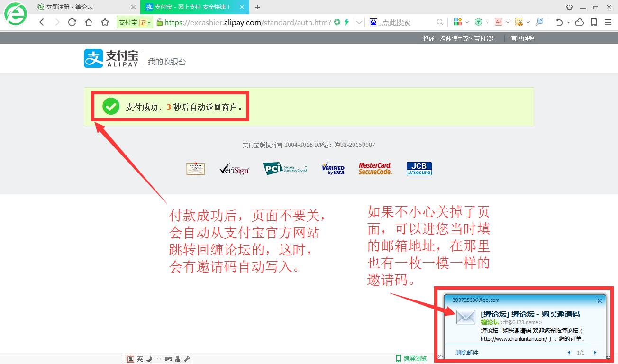Image resolution: width=618 pixels, height=364 pixels.
Task: Click the magnifier search icon in search box
Action: 440,22
